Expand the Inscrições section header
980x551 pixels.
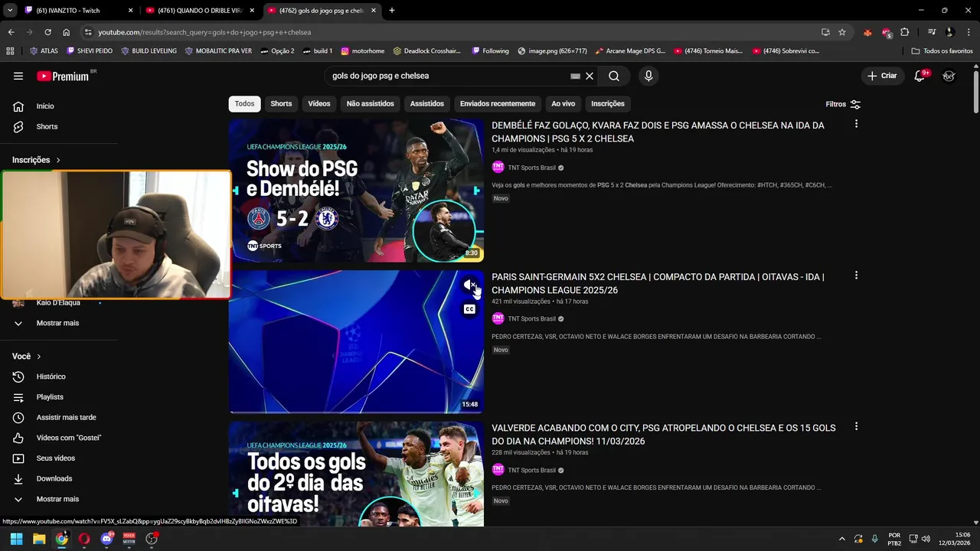36,160
